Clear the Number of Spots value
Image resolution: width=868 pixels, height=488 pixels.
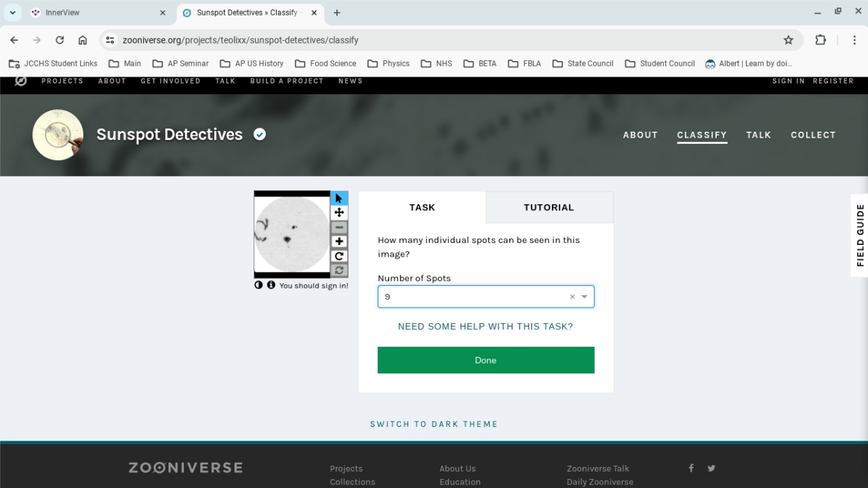click(572, 297)
